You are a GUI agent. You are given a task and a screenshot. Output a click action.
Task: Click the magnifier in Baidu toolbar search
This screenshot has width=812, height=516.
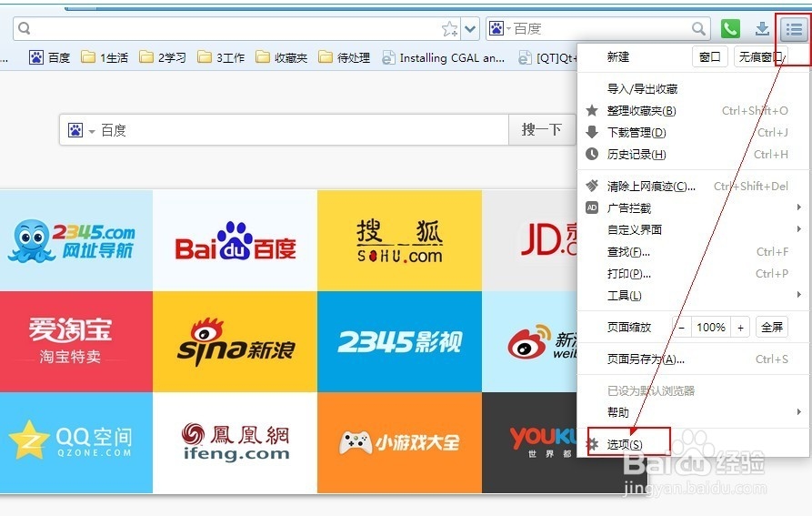click(x=698, y=29)
